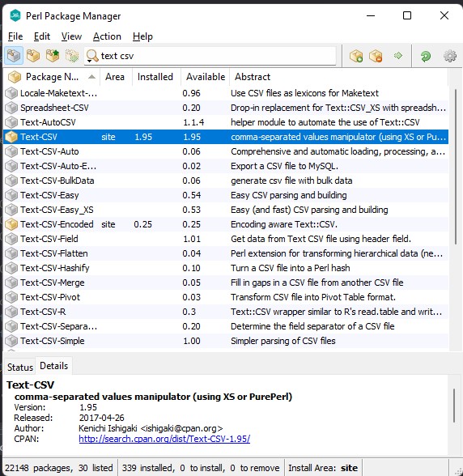The height and width of the screenshot is (476, 463).
Task: Click the 'Install Area: site' status entry
Action: pos(323,468)
